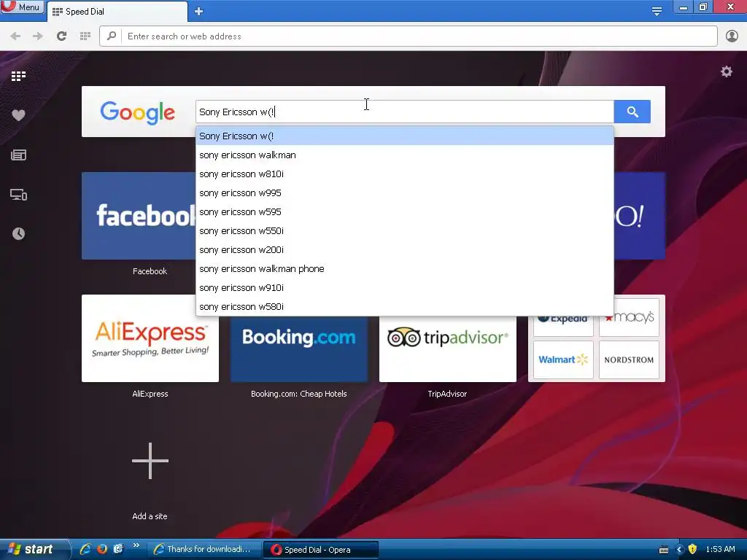
Task: Open the AliExpress speed dial tile
Action: [x=150, y=338]
